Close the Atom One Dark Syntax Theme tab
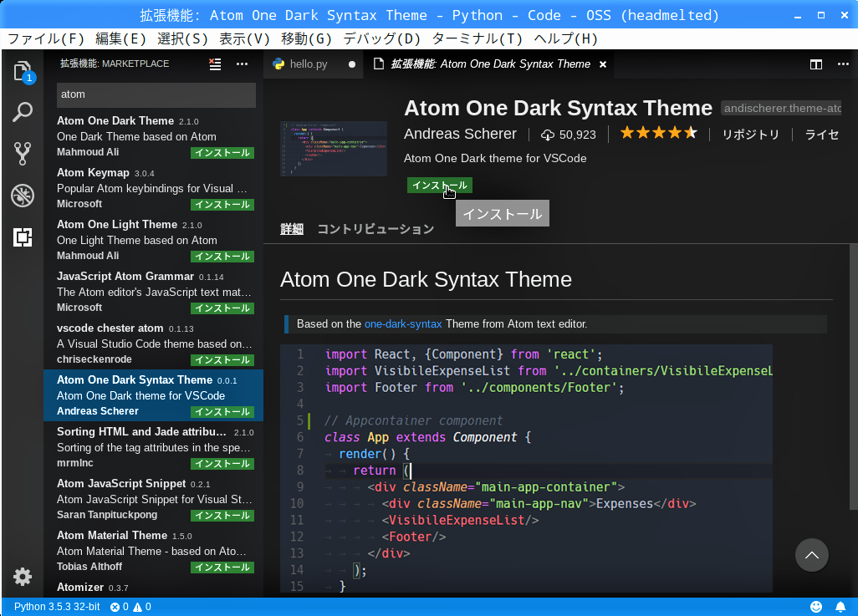This screenshot has height=616, width=858. 603,64
